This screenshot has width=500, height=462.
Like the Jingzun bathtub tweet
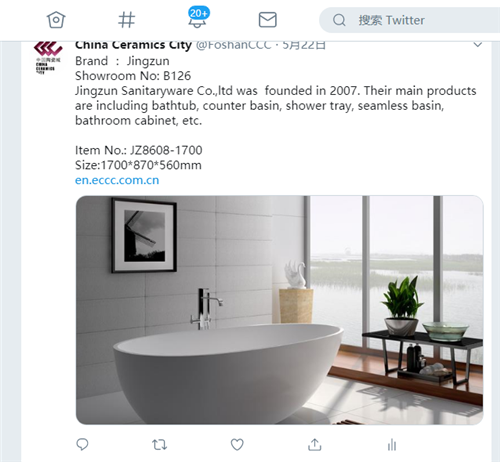tap(237, 444)
